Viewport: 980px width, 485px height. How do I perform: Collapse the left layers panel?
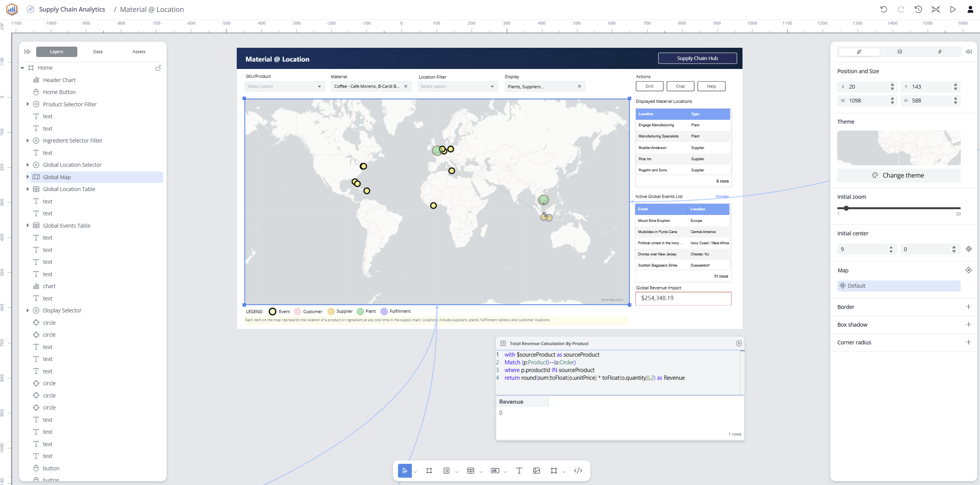coord(27,52)
